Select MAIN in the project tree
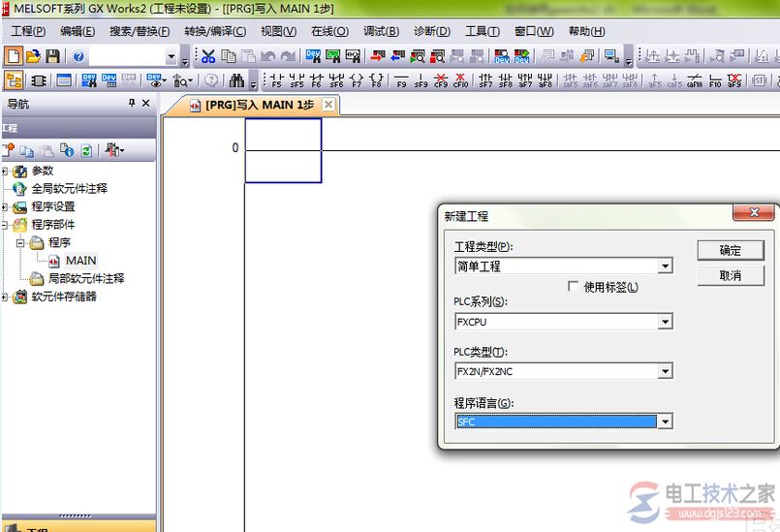 [x=81, y=261]
